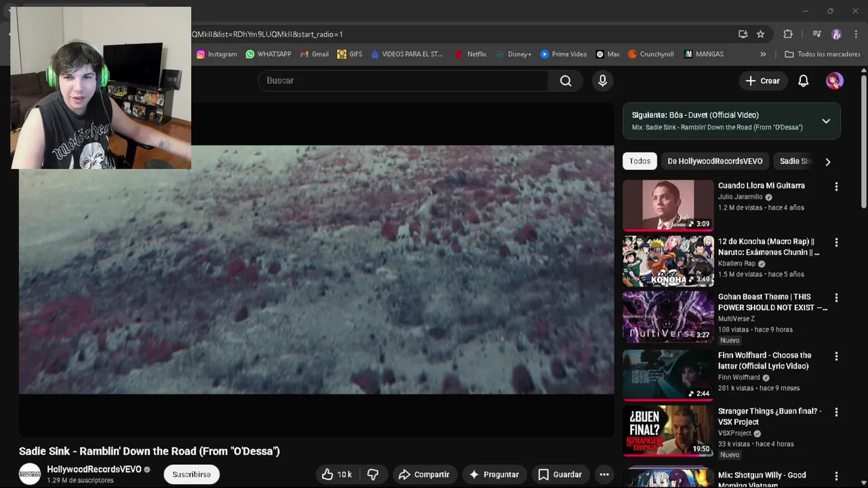Image resolution: width=868 pixels, height=488 pixels.
Task: Click the Preguntar button
Action: click(x=494, y=474)
